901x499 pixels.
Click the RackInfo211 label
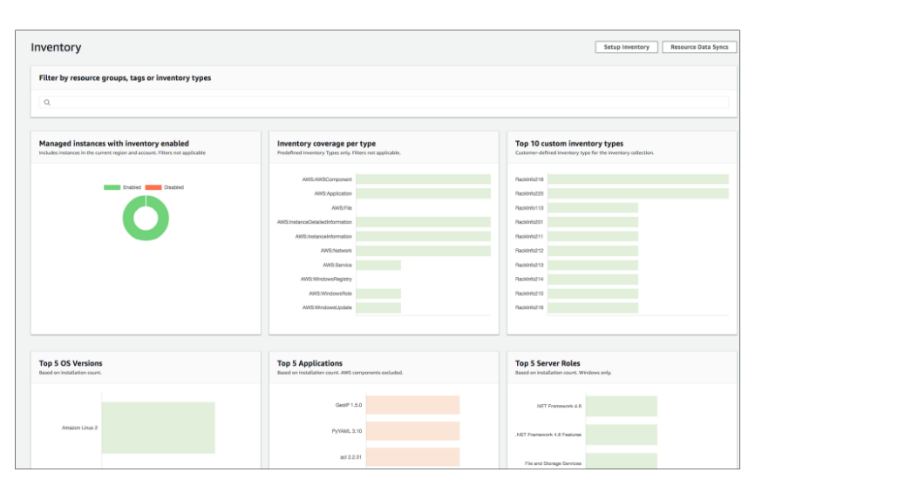[x=529, y=236]
